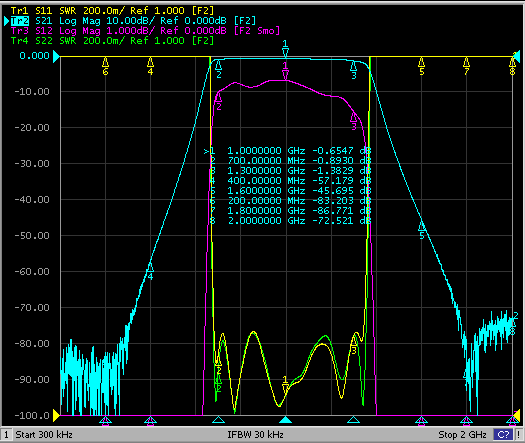This screenshot has width=525, height=443.
Task: Select the Tr1 S11 SWR trace label
Action: tap(112, 11)
